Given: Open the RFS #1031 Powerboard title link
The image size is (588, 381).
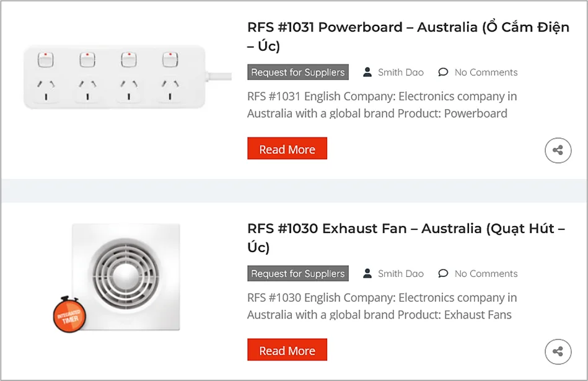Looking at the screenshot, I should [408, 37].
